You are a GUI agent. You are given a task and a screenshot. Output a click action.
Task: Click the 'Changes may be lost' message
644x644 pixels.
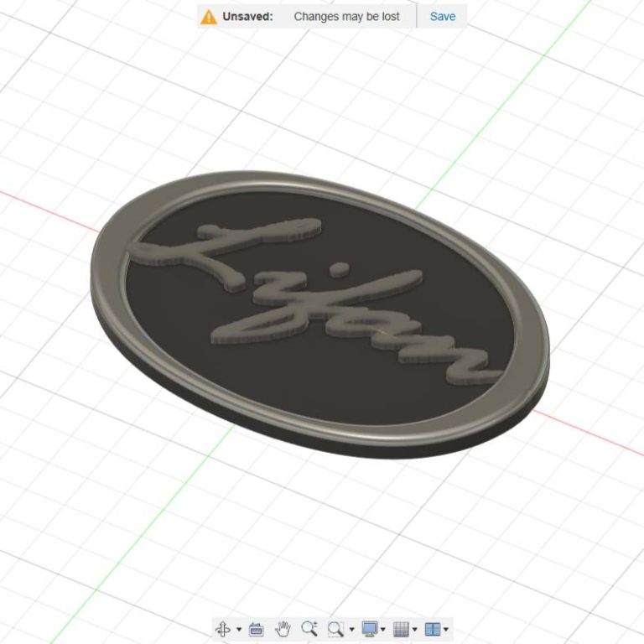pos(346,16)
